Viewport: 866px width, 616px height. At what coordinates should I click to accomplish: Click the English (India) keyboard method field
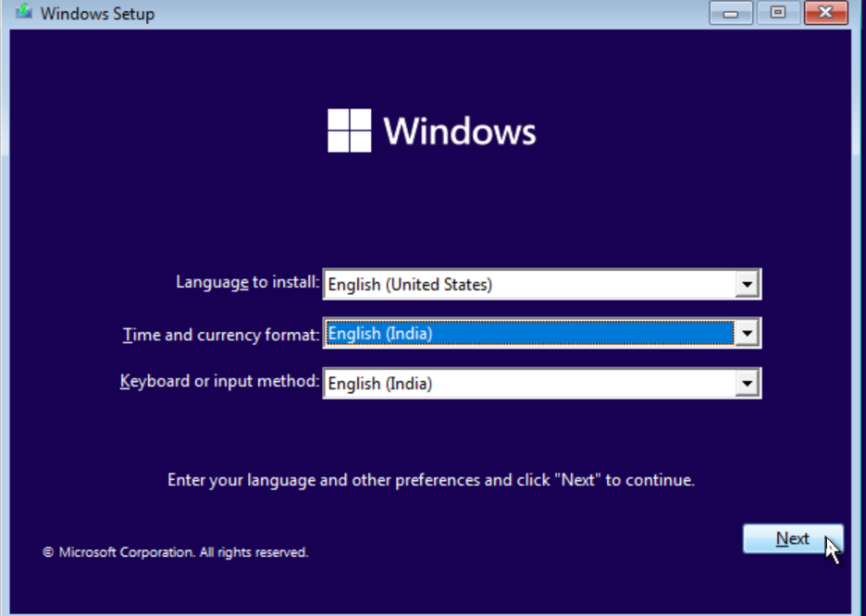coord(542,383)
